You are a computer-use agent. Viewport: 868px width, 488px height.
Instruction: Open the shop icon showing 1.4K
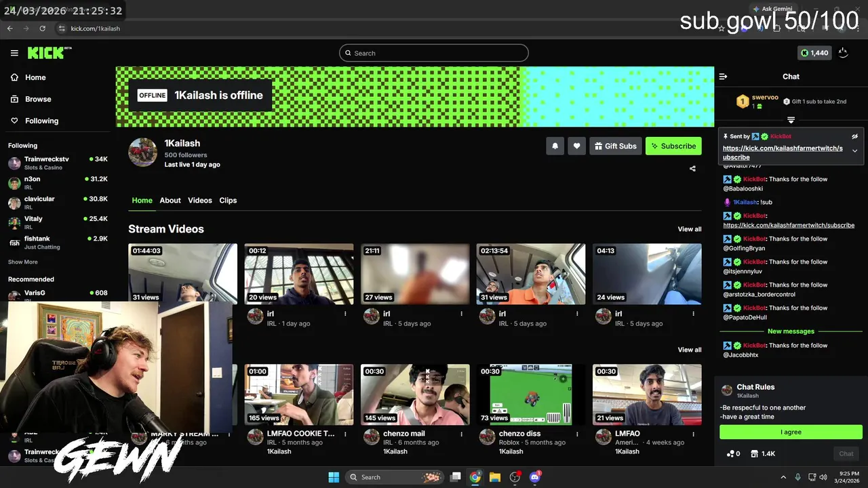[763, 453]
